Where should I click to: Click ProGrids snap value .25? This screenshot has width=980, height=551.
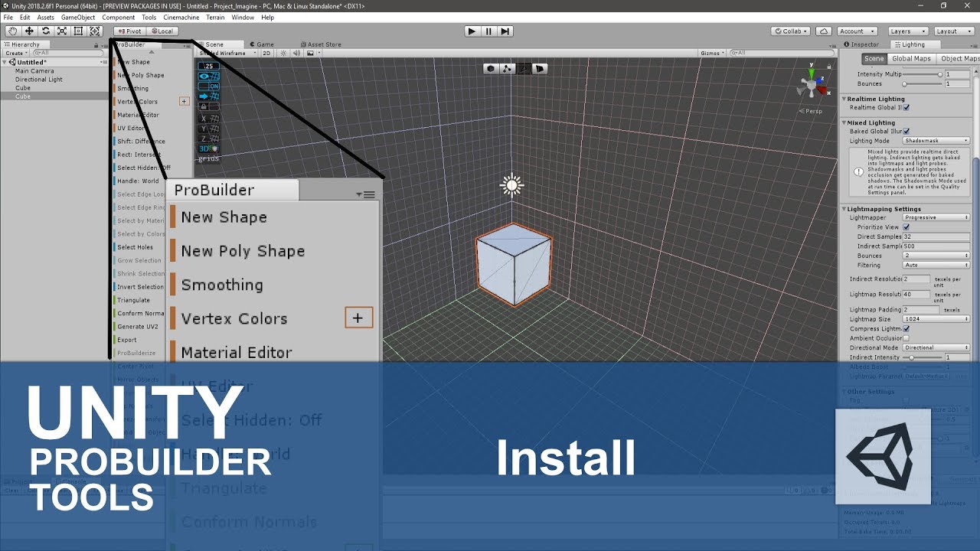(209, 66)
